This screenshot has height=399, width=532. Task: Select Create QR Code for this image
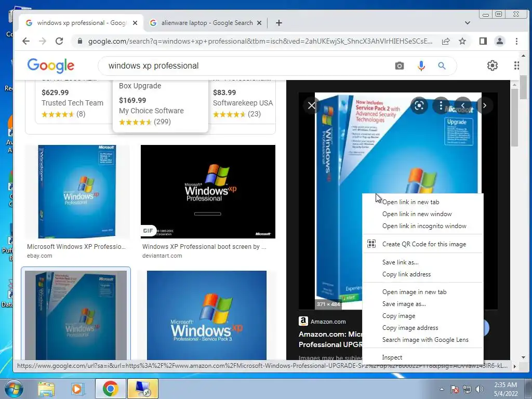(x=423, y=244)
